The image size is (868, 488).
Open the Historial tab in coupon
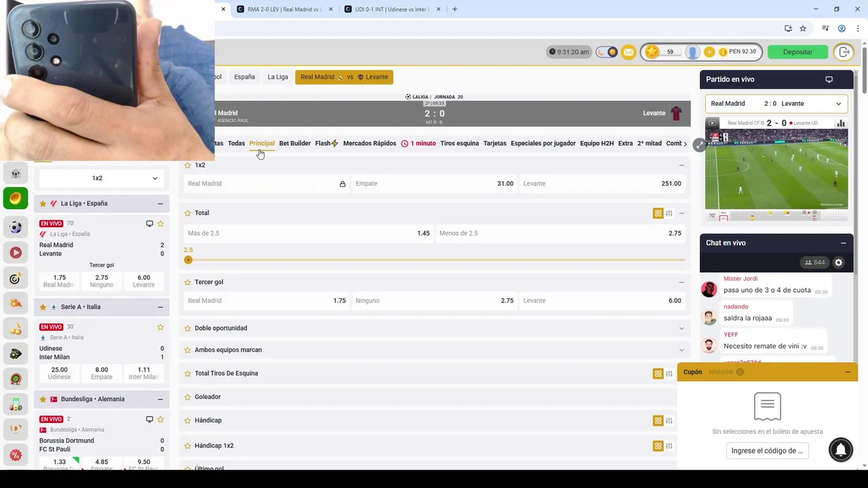pyautogui.click(x=726, y=372)
